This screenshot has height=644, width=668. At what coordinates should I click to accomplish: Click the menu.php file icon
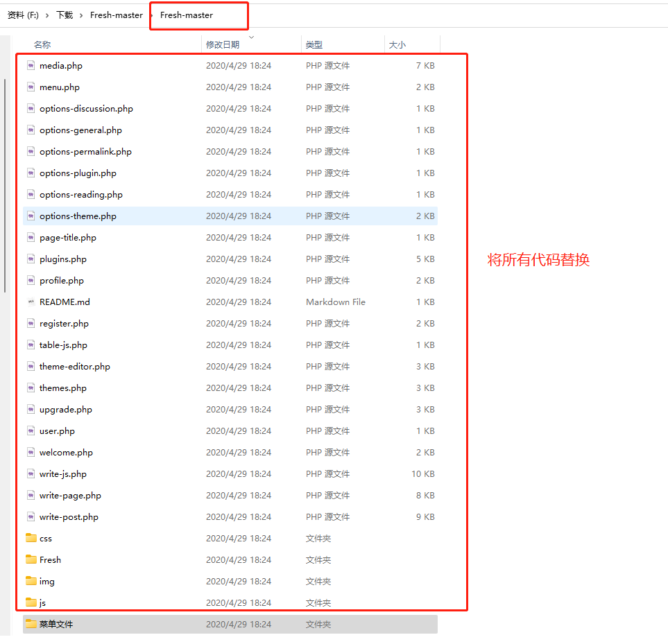[x=31, y=87]
